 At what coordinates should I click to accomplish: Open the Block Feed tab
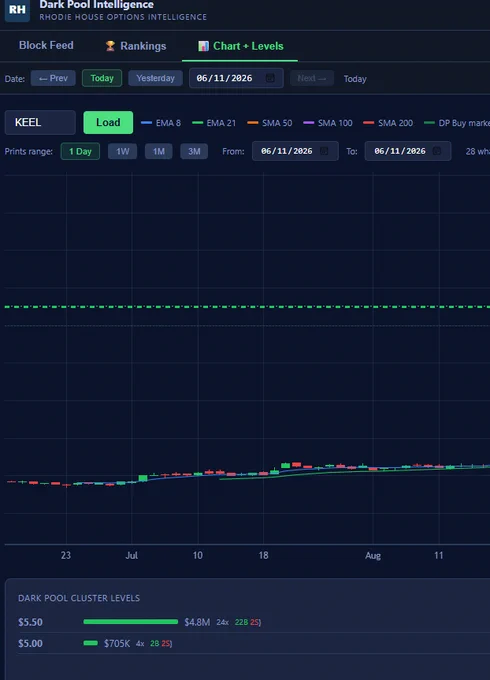[46, 46]
